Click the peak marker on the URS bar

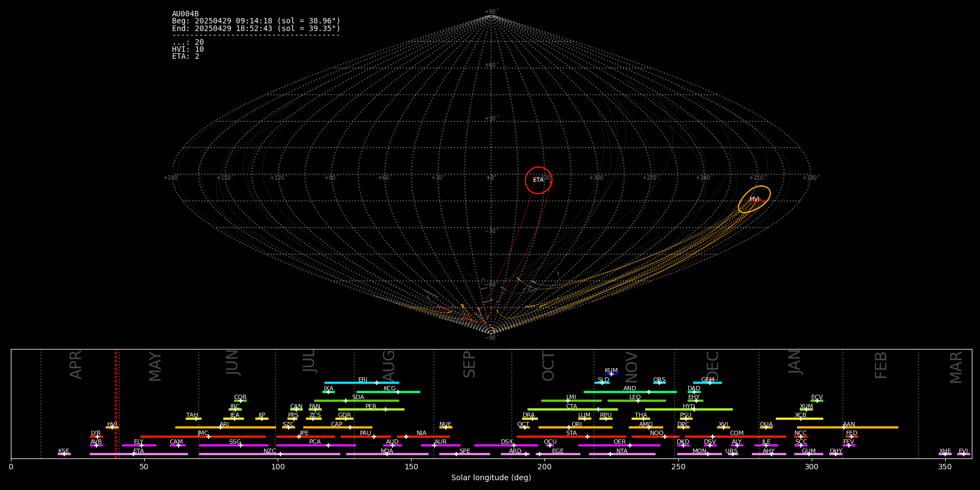[x=733, y=454]
